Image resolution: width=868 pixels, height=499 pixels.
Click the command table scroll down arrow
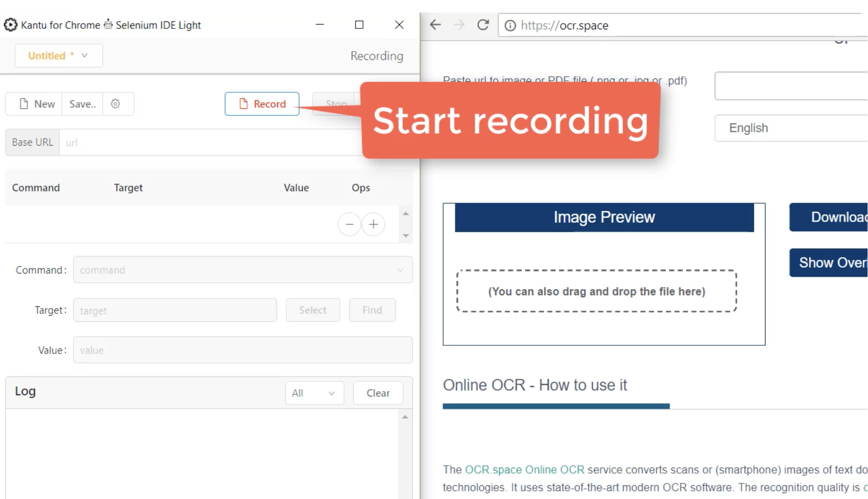pyautogui.click(x=406, y=236)
